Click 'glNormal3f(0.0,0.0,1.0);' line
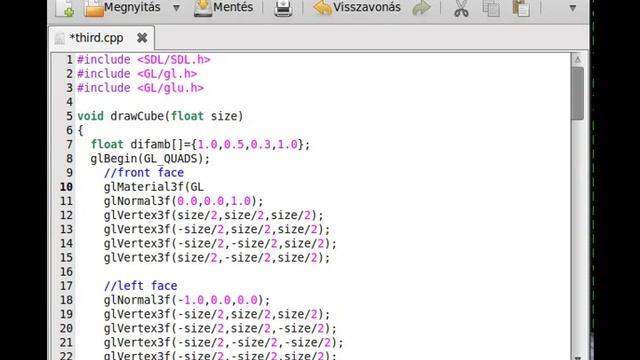640x360 pixels. click(x=184, y=201)
